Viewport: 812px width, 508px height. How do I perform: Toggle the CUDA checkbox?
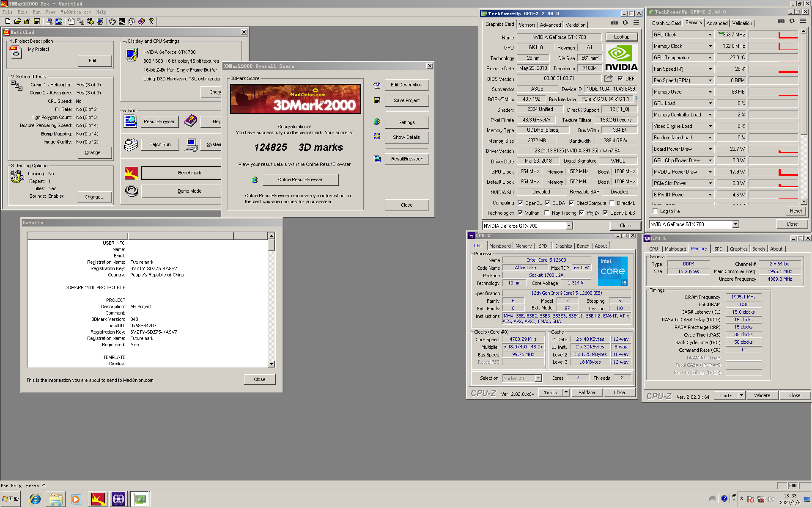pos(547,203)
